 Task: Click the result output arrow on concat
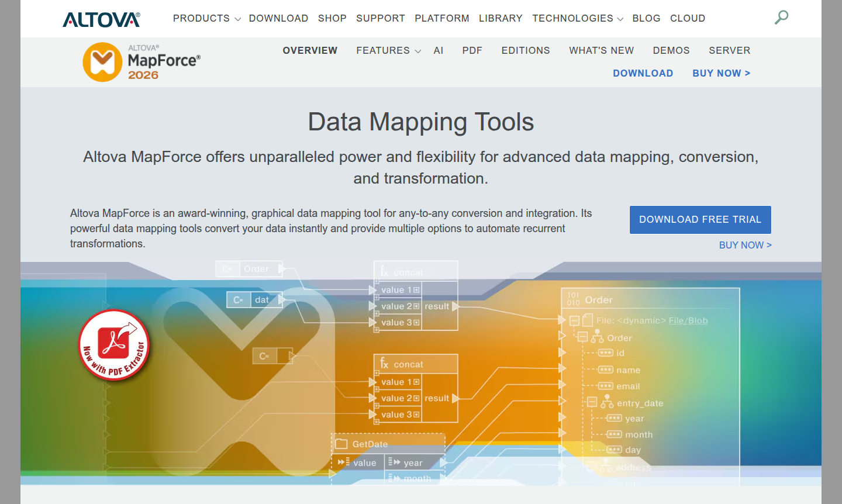(455, 398)
